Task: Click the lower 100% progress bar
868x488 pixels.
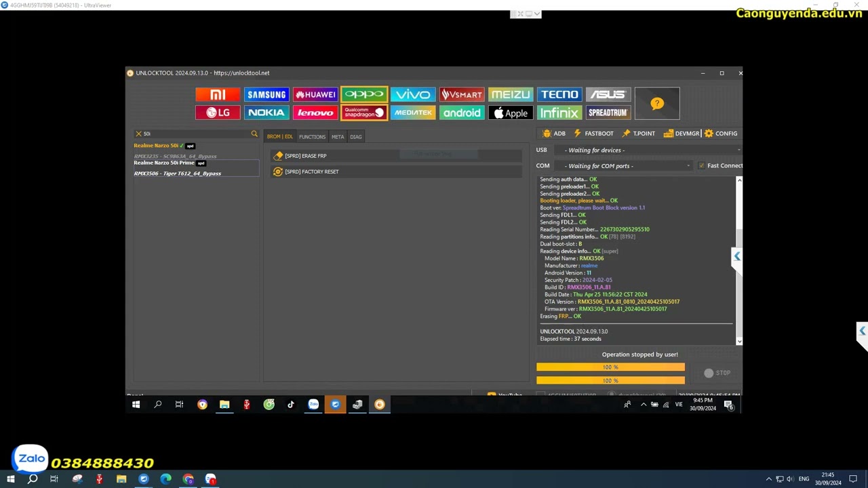Action: 610,380
